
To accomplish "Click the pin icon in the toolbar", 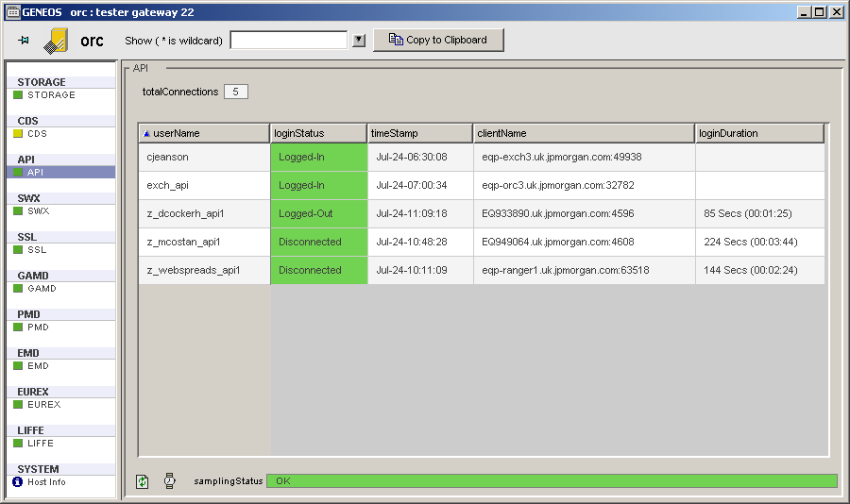I will [x=24, y=41].
